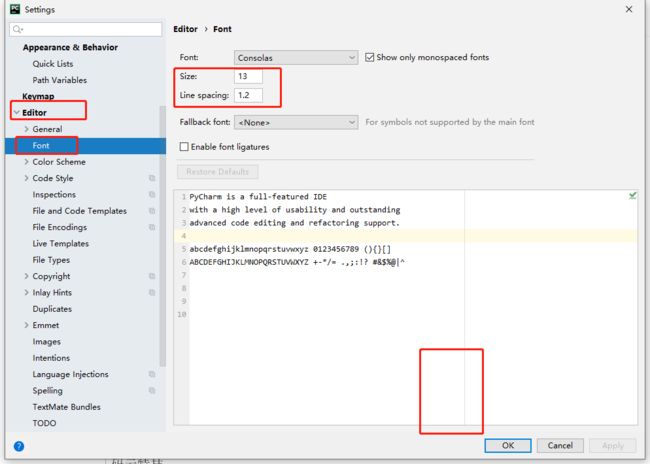Expand the Inlay Hints node

pos(27,292)
